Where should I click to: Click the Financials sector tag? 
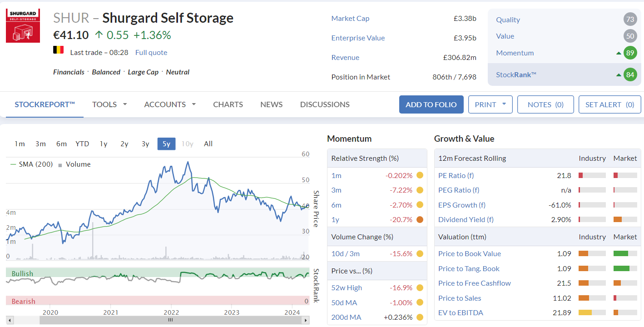click(69, 72)
